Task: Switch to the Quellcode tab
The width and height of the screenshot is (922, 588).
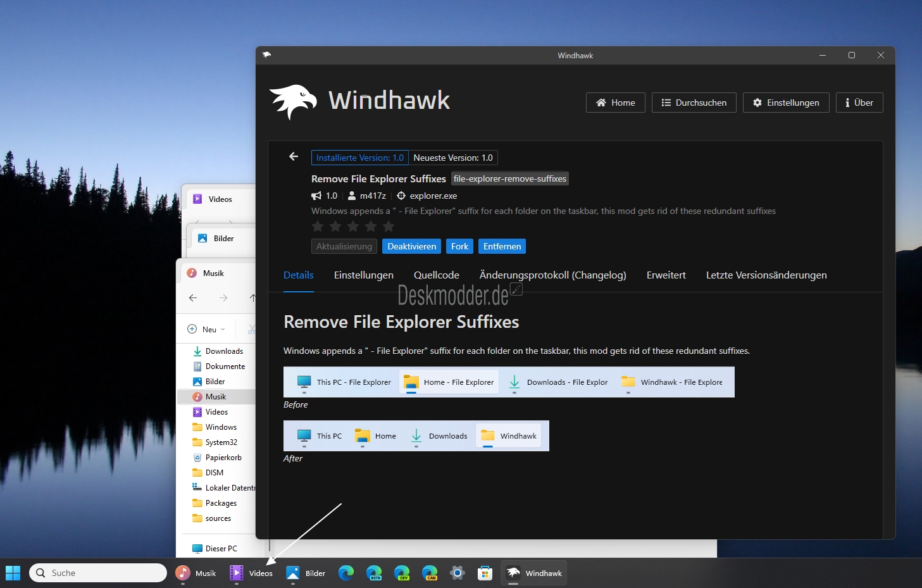Action: click(x=437, y=275)
